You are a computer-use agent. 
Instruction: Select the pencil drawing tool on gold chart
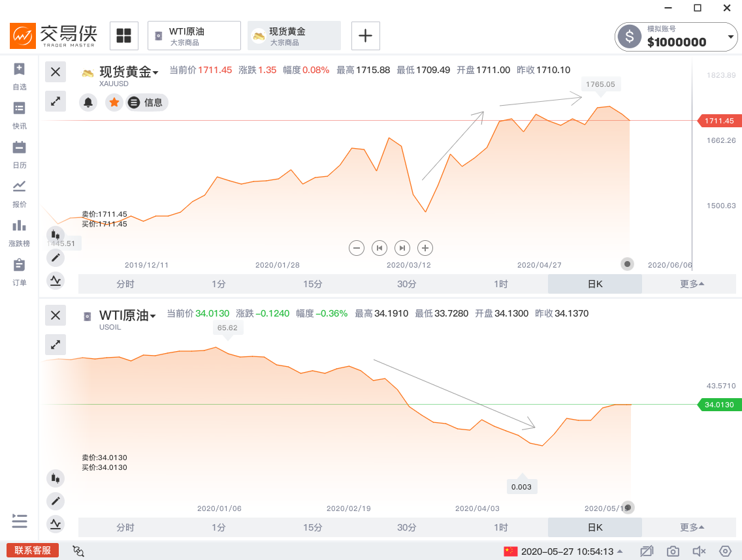pyautogui.click(x=56, y=258)
